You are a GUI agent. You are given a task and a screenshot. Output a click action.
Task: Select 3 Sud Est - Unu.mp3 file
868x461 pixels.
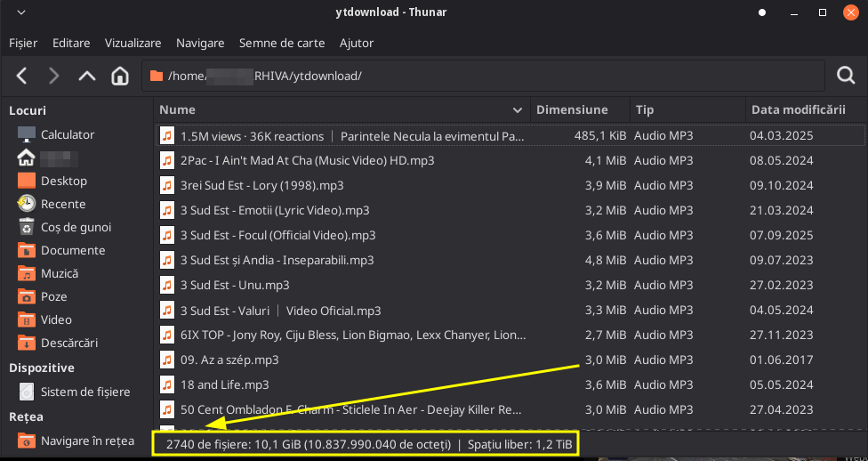pos(234,285)
